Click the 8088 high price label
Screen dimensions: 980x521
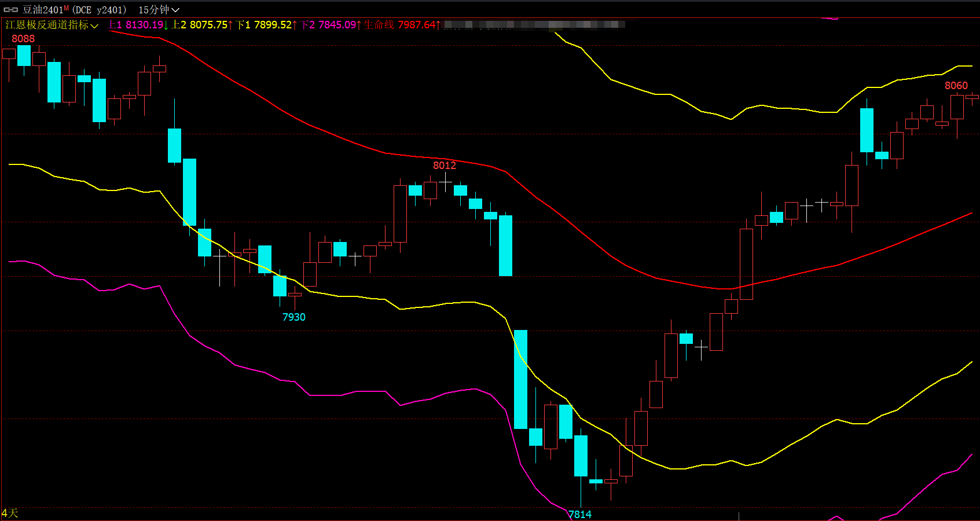[23, 39]
